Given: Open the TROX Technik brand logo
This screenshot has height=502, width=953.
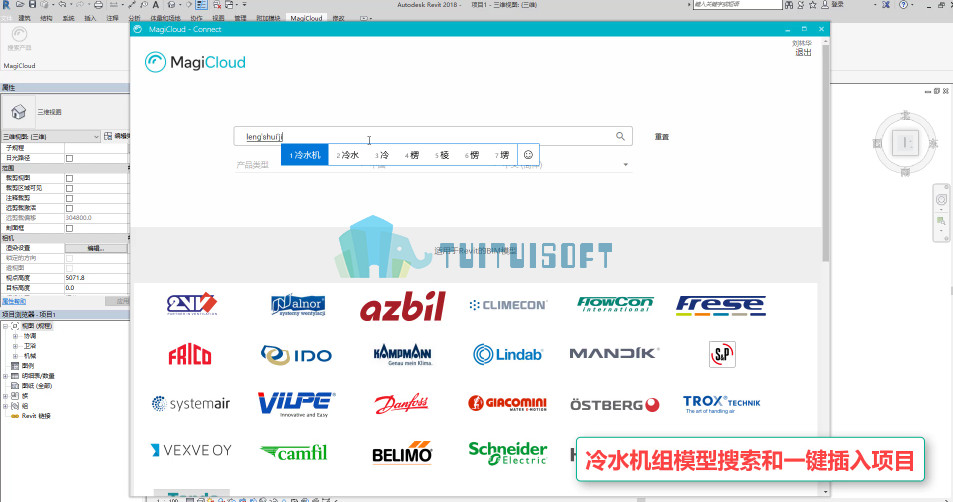Looking at the screenshot, I should [721, 404].
